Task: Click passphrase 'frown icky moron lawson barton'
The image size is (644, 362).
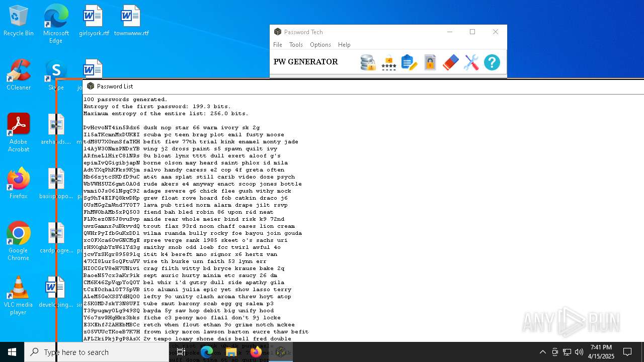Action: [196, 332]
